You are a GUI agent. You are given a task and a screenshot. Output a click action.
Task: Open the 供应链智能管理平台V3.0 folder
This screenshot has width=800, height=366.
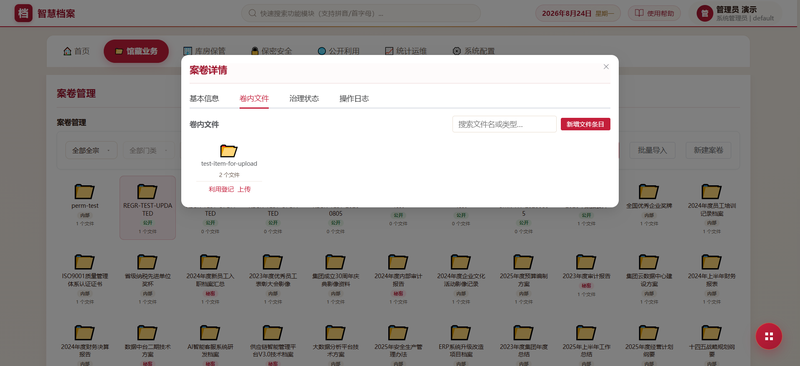tap(272, 332)
